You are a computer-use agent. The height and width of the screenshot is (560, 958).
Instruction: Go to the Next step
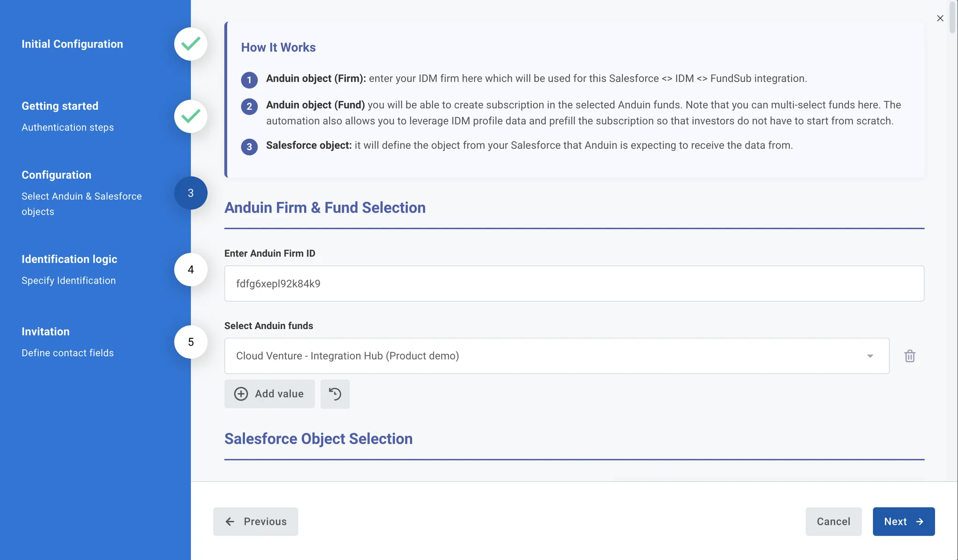pyautogui.click(x=904, y=522)
